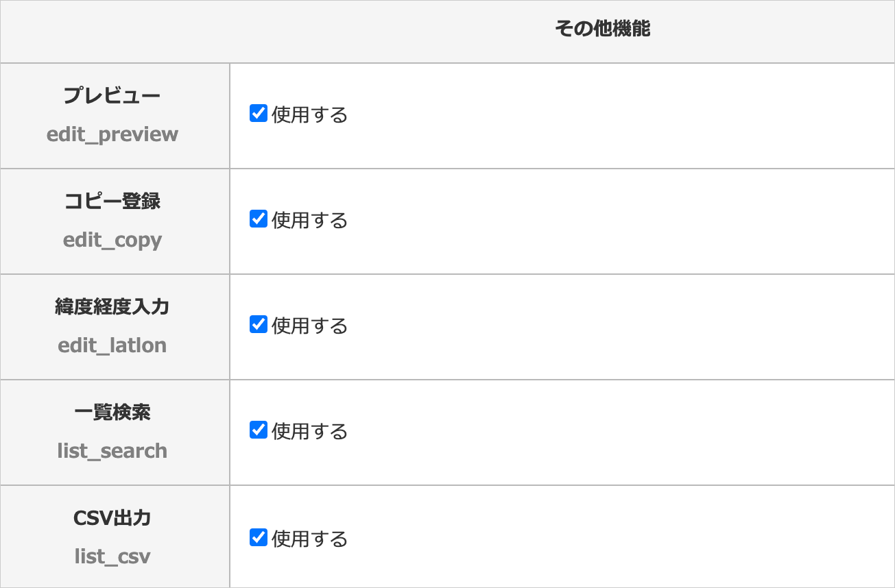The width and height of the screenshot is (895, 588).
Task: Click the プレビュー row heading
Action: click(112, 95)
